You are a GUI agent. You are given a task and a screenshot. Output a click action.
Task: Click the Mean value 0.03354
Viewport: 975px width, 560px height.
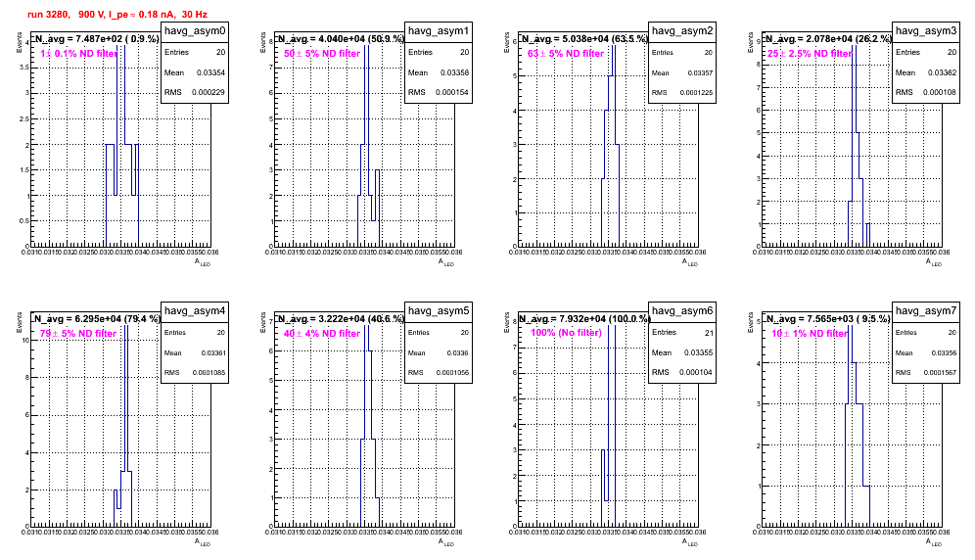[210, 72]
